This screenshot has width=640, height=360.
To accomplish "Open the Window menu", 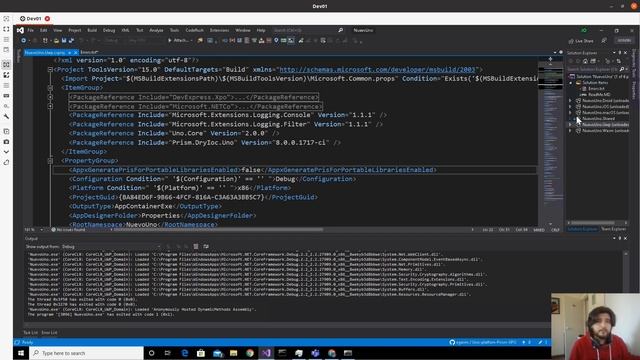I will pos(243,30).
